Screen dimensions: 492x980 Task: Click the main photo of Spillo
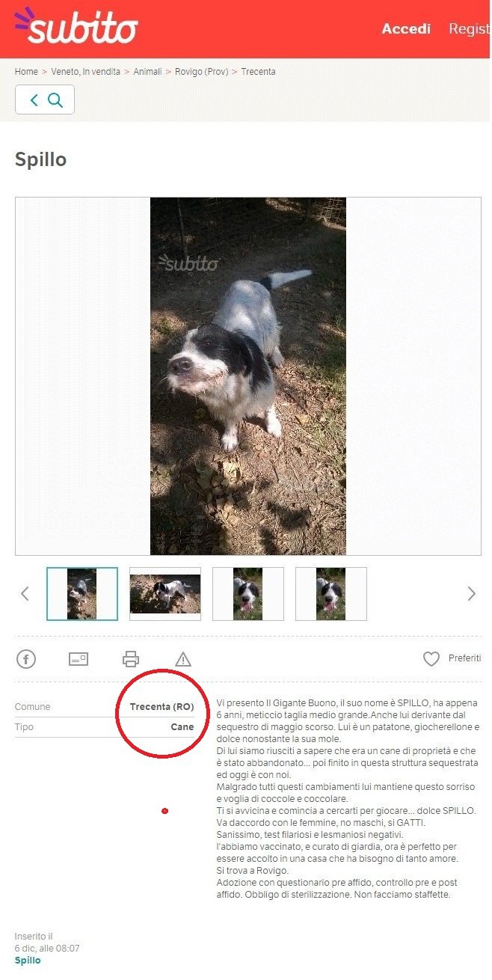[x=248, y=376]
